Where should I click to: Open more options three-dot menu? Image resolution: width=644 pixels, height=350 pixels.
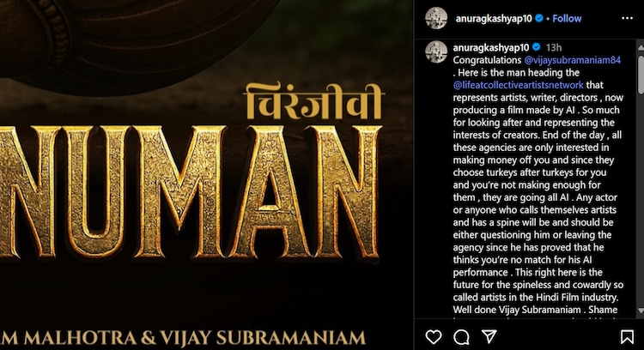(x=627, y=18)
